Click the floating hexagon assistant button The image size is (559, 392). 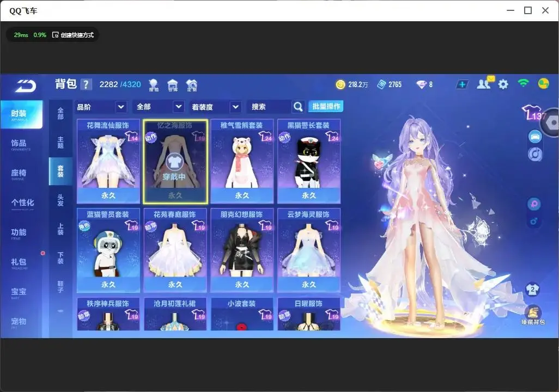[x=551, y=123]
